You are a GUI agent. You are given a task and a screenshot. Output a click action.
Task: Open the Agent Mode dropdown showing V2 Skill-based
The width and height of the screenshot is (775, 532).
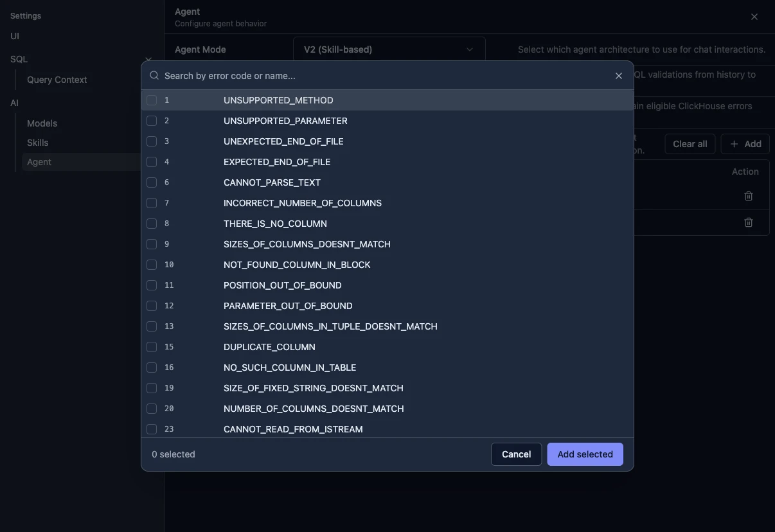coord(389,49)
